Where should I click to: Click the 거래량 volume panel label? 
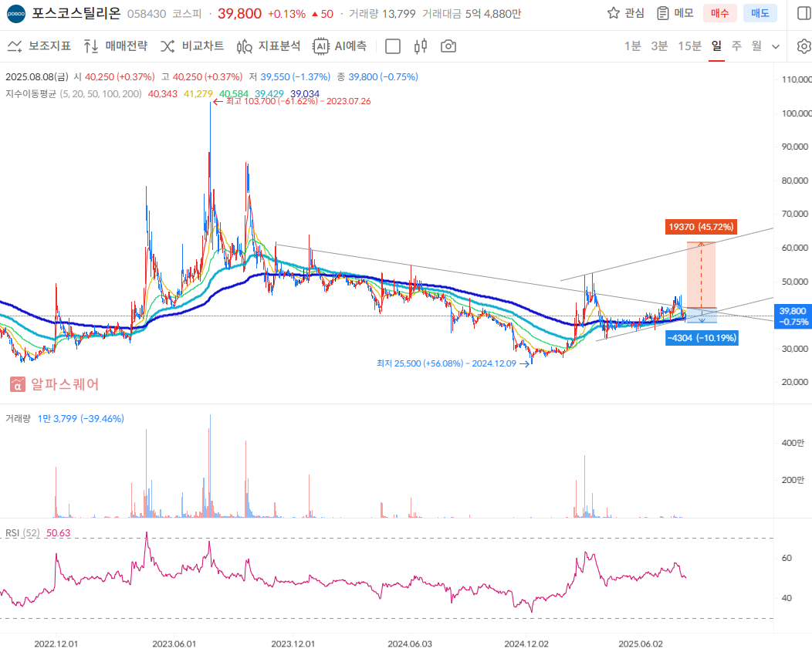pyautogui.click(x=18, y=418)
